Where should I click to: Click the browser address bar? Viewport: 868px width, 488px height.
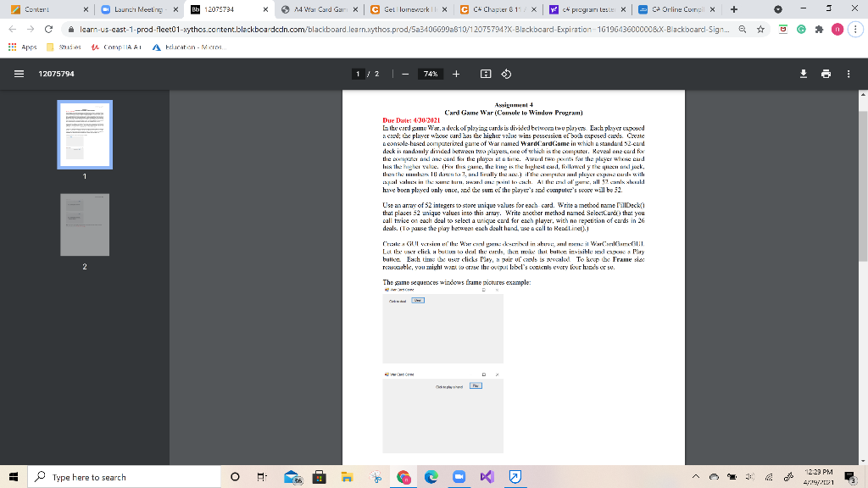[404, 30]
